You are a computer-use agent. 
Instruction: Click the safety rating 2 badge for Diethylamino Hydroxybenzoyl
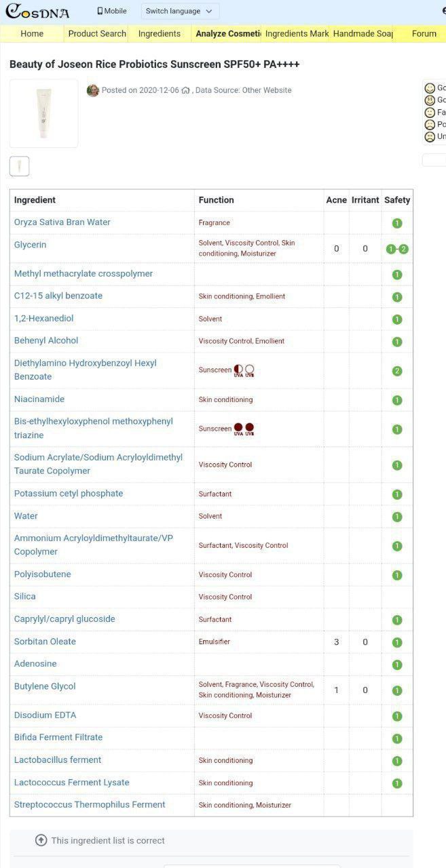(x=397, y=371)
